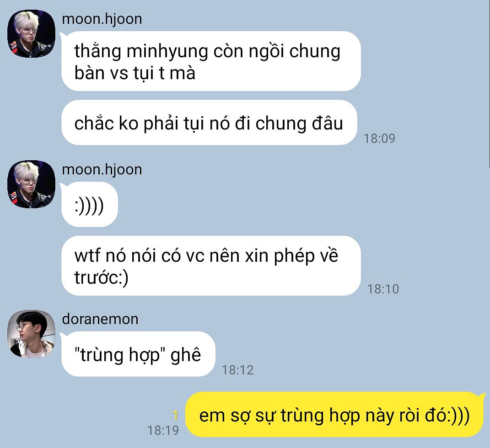Image resolution: width=490 pixels, height=448 pixels.
Task: Select the 'thằng minhyung còn ngồi chung' message
Action: coord(211,61)
